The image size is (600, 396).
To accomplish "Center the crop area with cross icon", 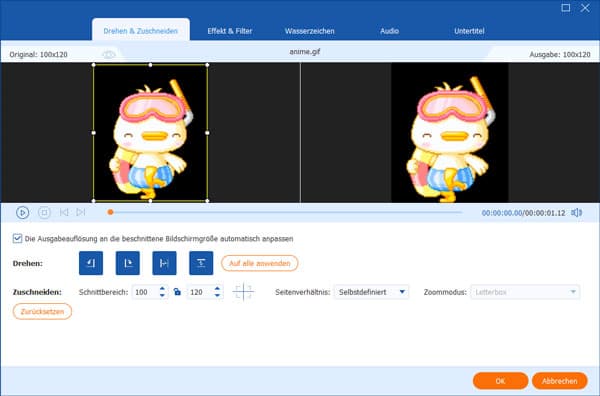I will [243, 292].
